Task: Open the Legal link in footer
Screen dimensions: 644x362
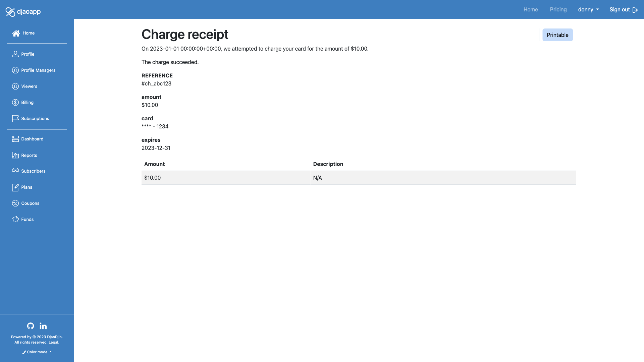Action: point(53,342)
